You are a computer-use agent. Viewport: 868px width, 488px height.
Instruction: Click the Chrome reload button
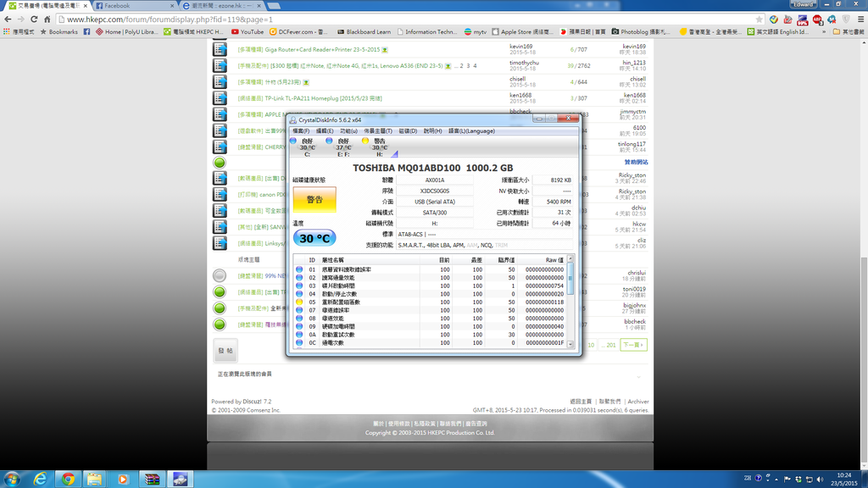tap(34, 19)
